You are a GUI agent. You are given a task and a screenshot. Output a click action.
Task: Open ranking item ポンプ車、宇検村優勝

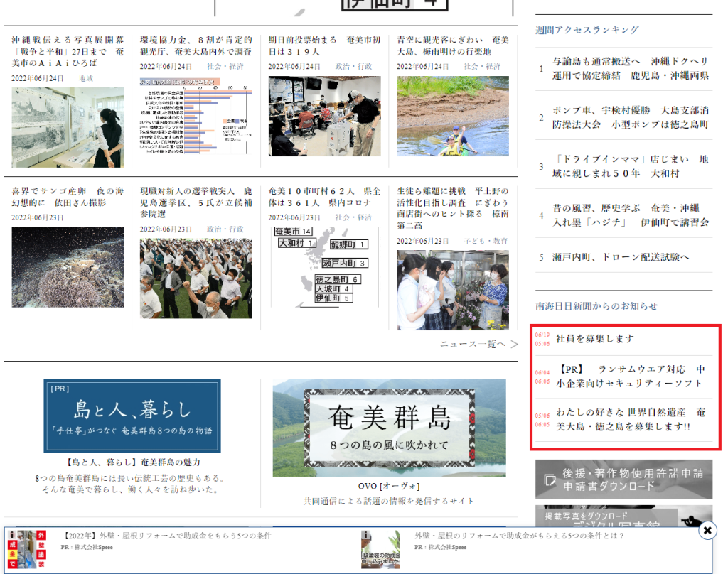click(631, 117)
